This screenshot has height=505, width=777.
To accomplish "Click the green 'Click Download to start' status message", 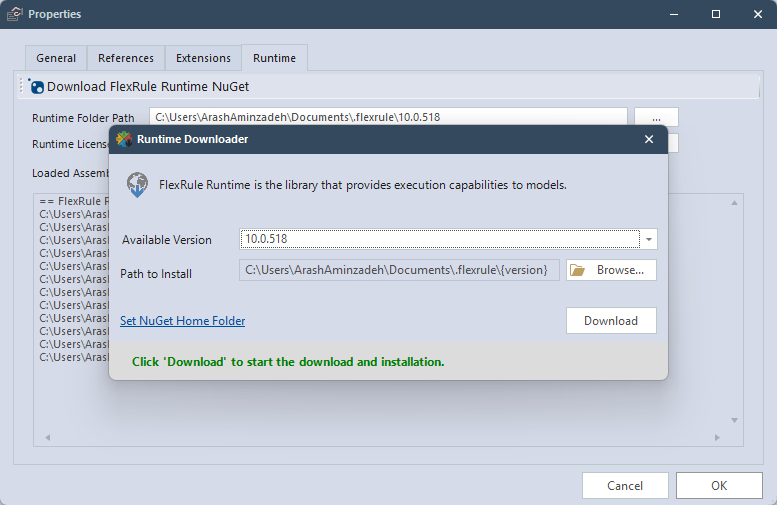I will pyautogui.click(x=288, y=362).
